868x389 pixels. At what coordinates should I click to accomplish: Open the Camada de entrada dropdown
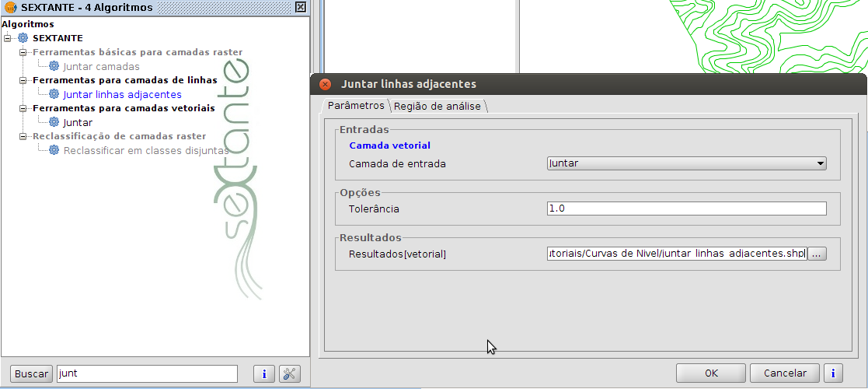click(x=686, y=163)
